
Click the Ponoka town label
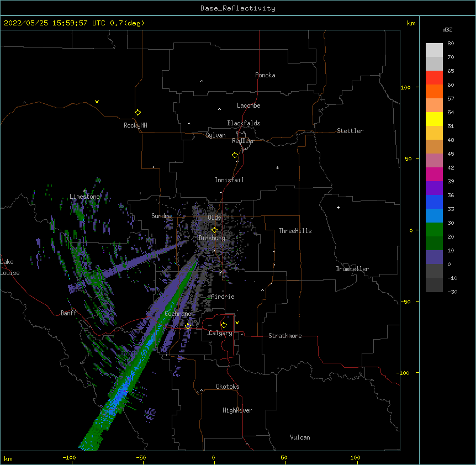(x=265, y=75)
